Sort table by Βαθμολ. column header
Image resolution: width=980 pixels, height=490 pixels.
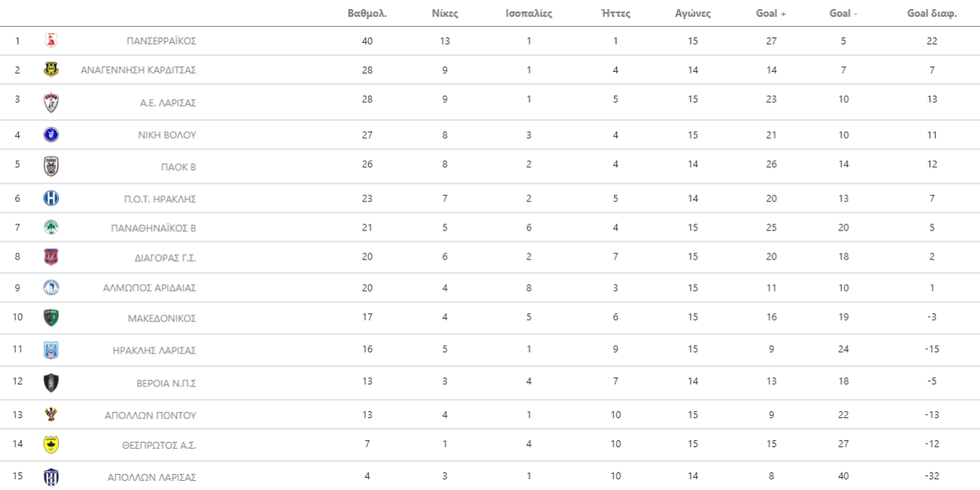[x=367, y=14]
